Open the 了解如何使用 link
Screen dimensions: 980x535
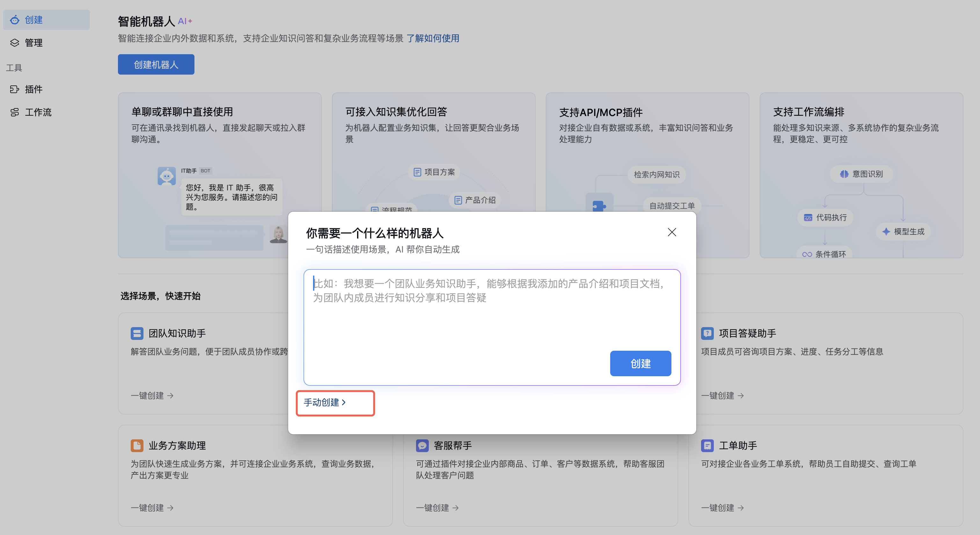coord(433,39)
